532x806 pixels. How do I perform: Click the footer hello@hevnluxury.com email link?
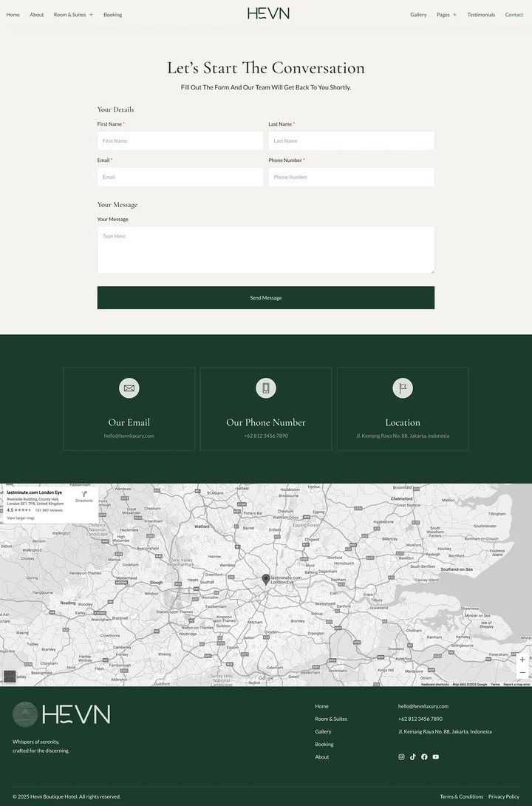click(423, 706)
